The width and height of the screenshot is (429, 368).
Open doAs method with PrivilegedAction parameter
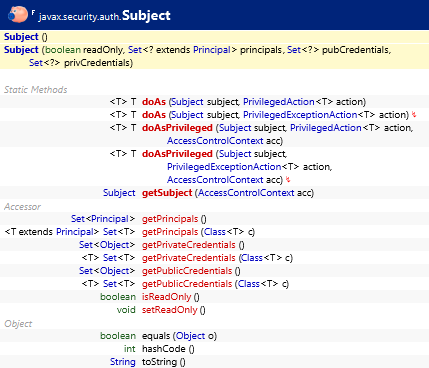[x=154, y=102]
